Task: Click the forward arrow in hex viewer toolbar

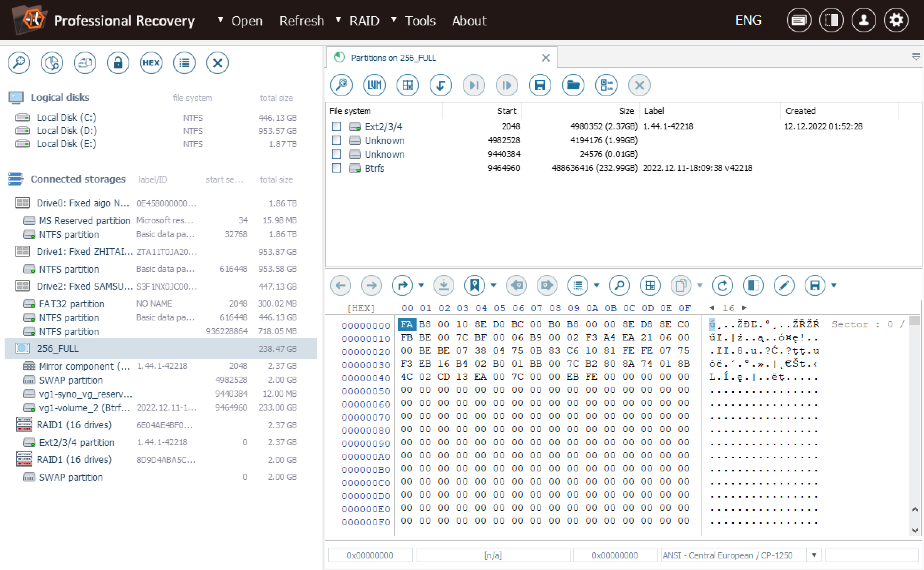Action: (372, 285)
